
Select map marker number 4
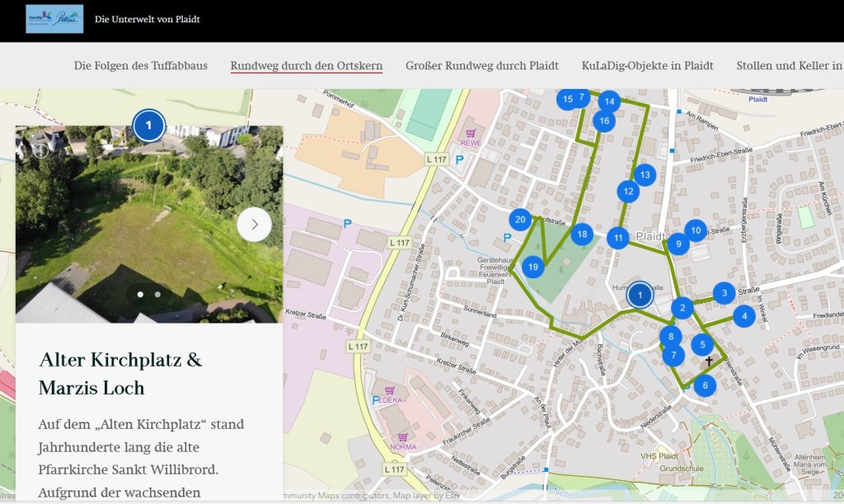743,315
